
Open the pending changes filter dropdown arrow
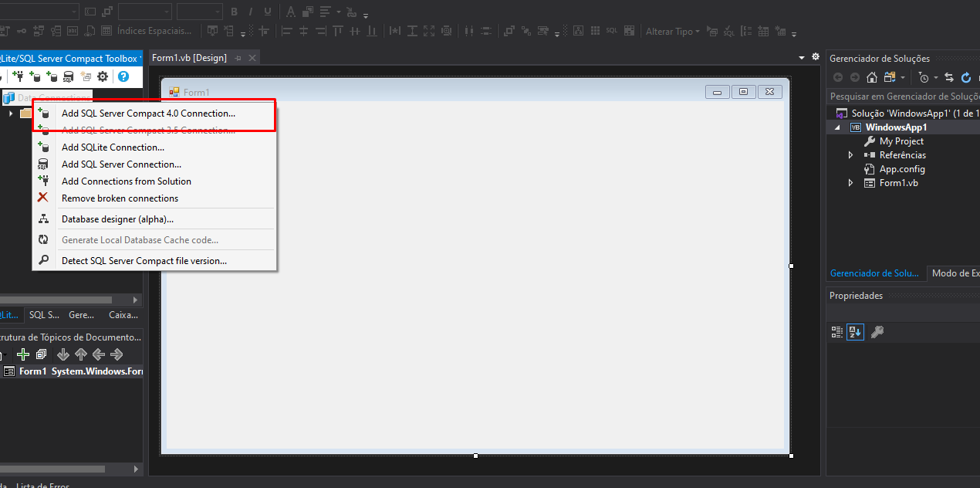click(x=935, y=77)
